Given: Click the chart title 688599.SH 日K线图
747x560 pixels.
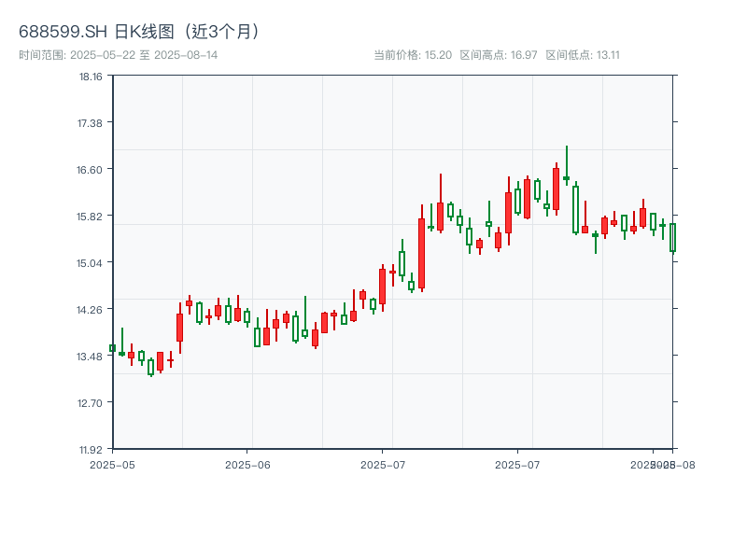Looking at the screenshot, I should pyautogui.click(x=140, y=32).
